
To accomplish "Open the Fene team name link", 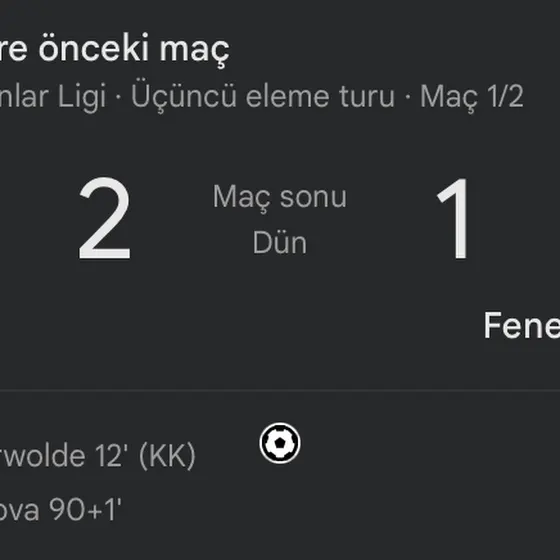I will [x=522, y=325].
